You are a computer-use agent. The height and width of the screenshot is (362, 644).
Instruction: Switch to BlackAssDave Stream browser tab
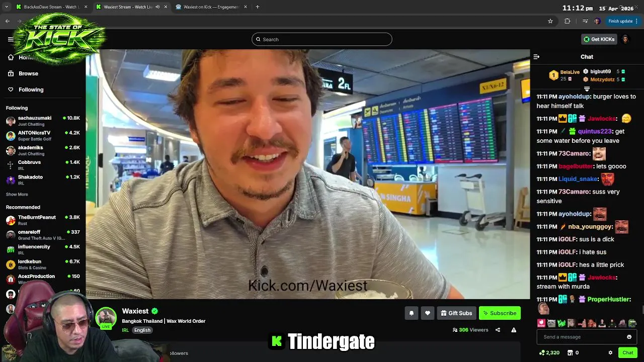point(50,7)
